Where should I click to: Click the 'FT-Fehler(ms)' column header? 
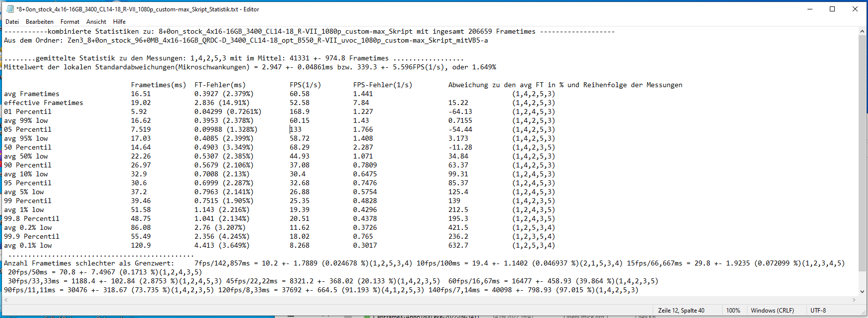(220, 85)
